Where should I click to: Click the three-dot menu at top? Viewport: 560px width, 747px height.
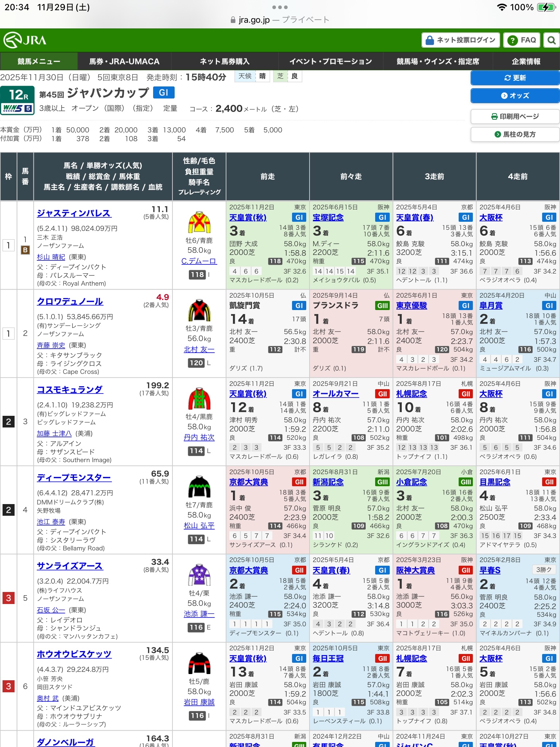280,7
